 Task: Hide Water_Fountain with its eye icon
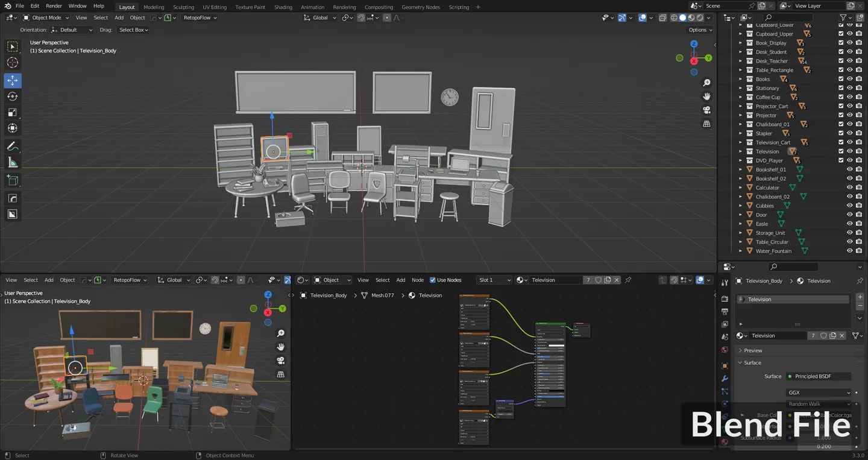pyautogui.click(x=850, y=251)
